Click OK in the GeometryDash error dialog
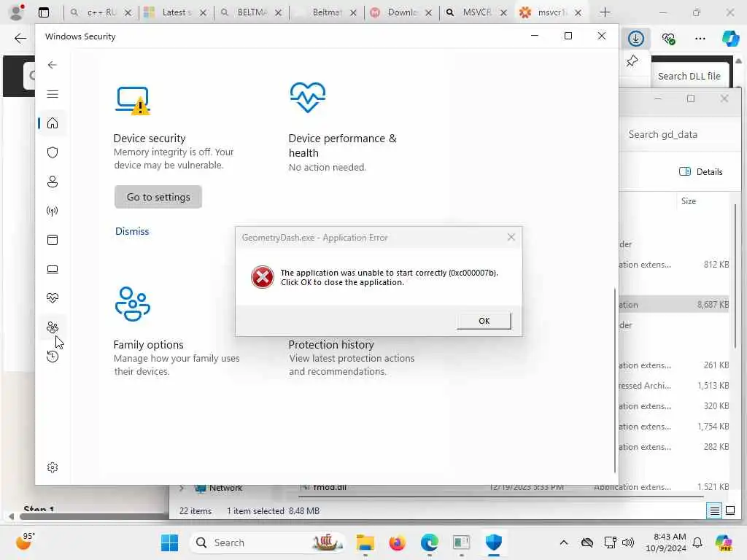This screenshot has width=747, height=560. point(484,321)
